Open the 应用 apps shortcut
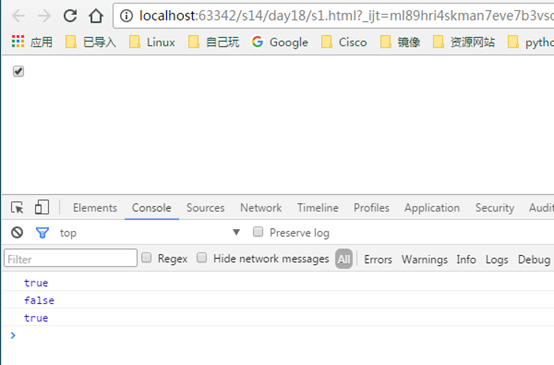The width and height of the screenshot is (554, 365). click(x=32, y=42)
